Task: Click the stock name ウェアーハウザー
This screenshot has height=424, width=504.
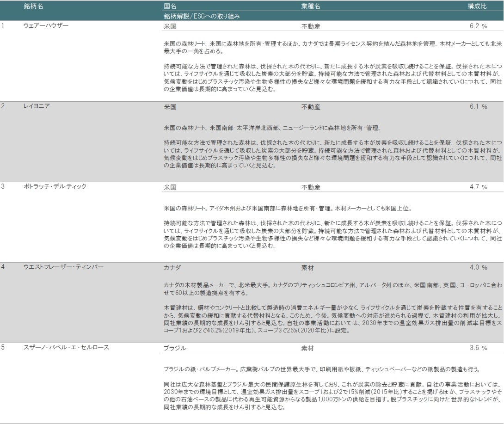Action: pyautogui.click(x=46, y=26)
